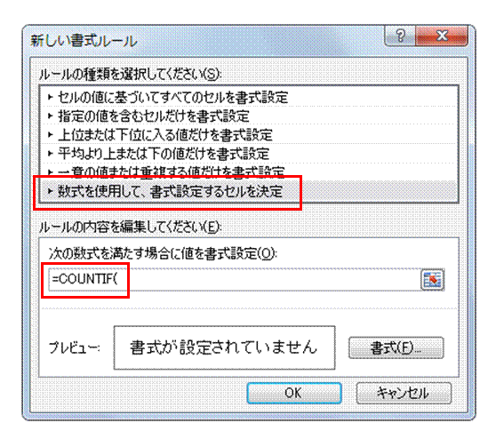Viewport: 504px width, 447px height.
Task: Select セルの値に基づいてすべてのセルを書式設定 rule type
Action: click(x=249, y=98)
